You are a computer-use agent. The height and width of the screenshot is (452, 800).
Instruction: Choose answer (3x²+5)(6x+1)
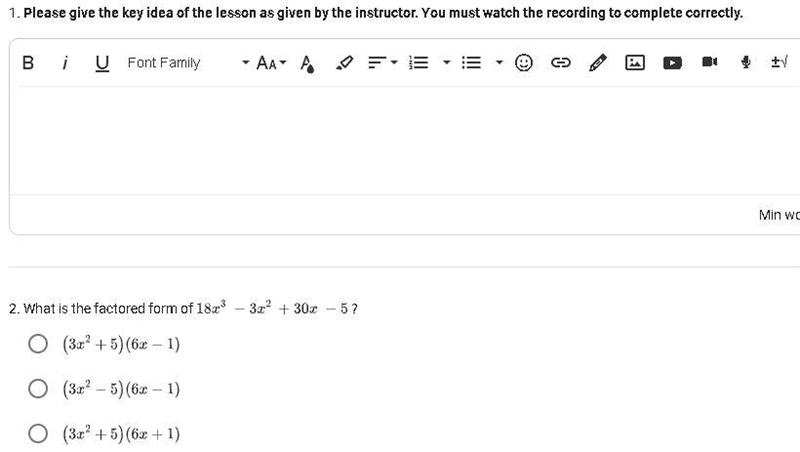point(38,434)
